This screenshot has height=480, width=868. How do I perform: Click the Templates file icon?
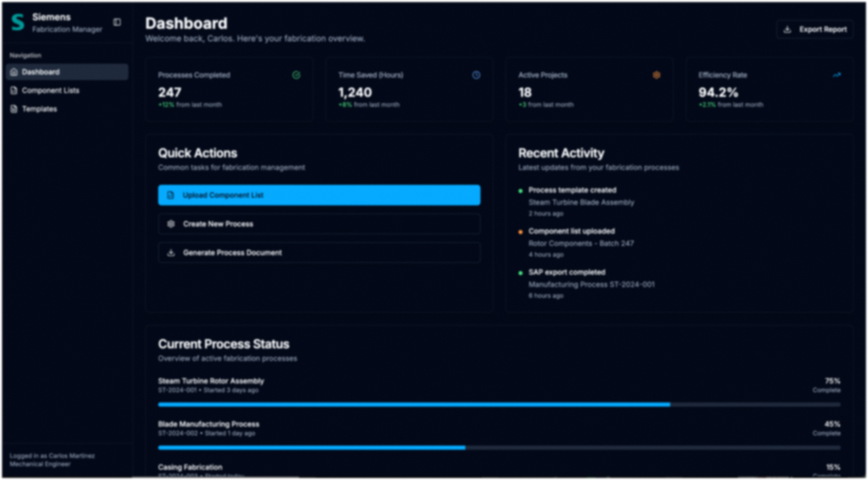pos(14,109)
